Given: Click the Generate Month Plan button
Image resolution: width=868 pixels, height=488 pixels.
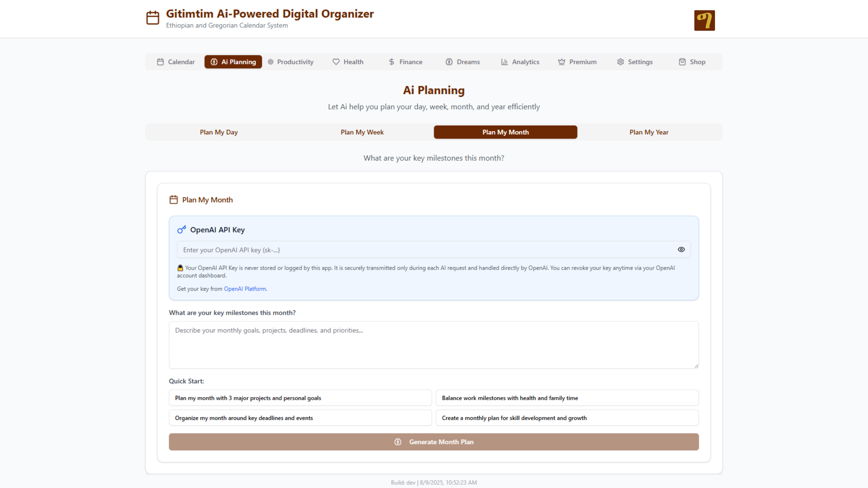Looking at the screenshot, I should pos(434,442).
